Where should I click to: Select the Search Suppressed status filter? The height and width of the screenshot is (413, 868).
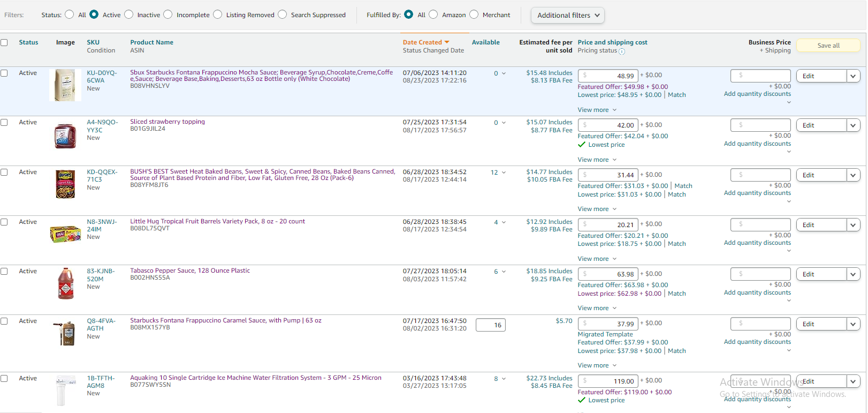[282, 14]
